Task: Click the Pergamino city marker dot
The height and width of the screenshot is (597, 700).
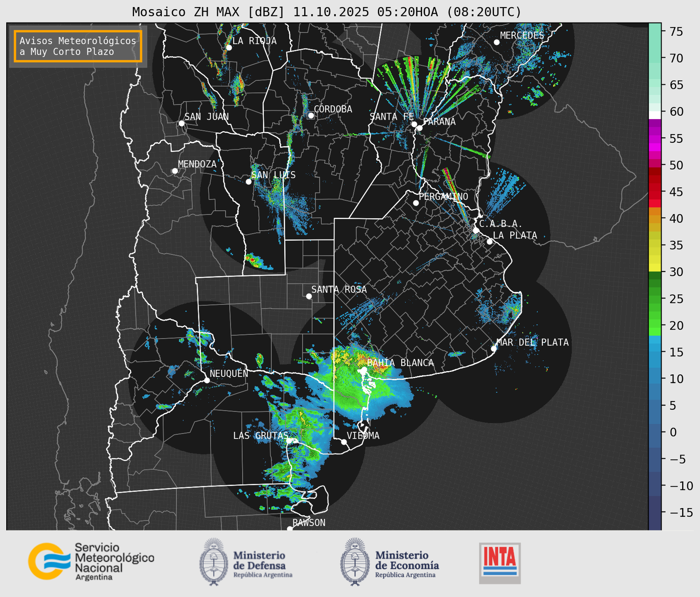Action: [x=416, y=203]
